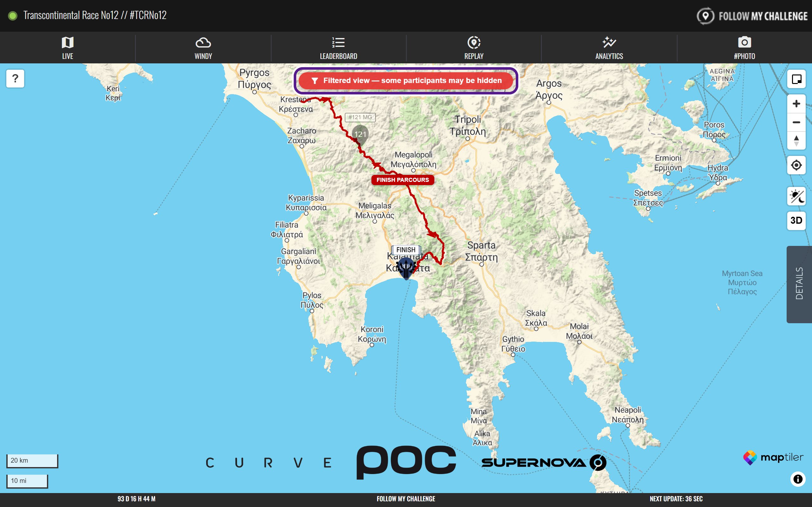Click the maptiler attribution logo
Viewport: 812px width, 507px height.
point(773,457)
